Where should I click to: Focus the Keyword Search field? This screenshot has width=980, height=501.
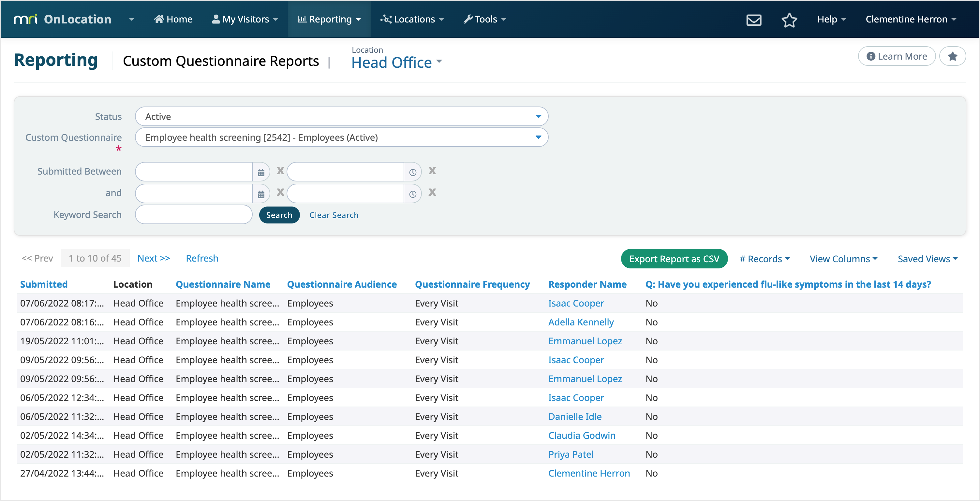click(x=194, y=215)
